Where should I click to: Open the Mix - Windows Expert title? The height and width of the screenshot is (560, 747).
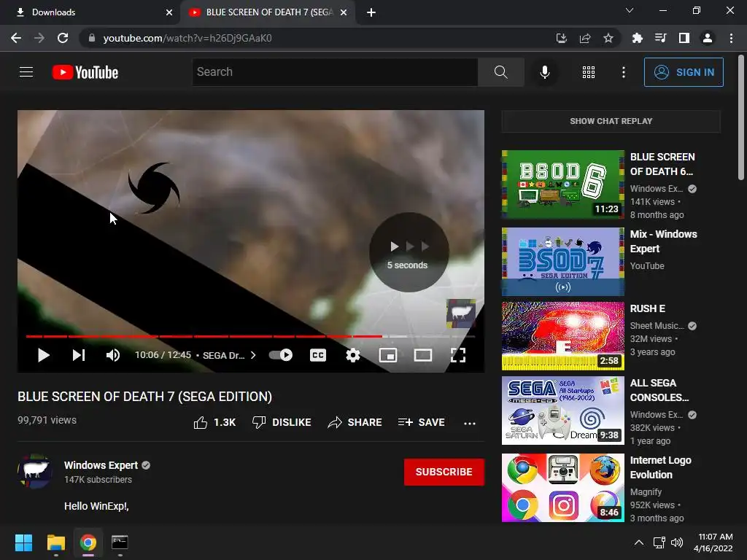[663, 241]
